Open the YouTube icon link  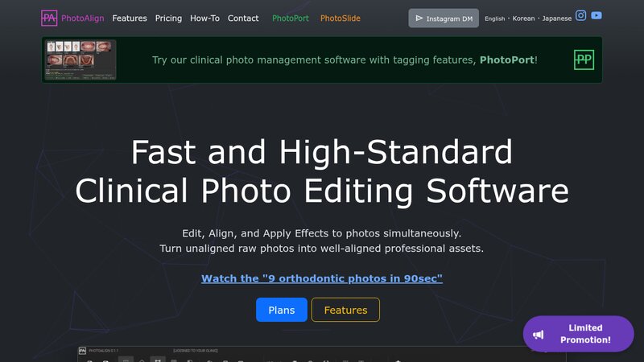597,15
